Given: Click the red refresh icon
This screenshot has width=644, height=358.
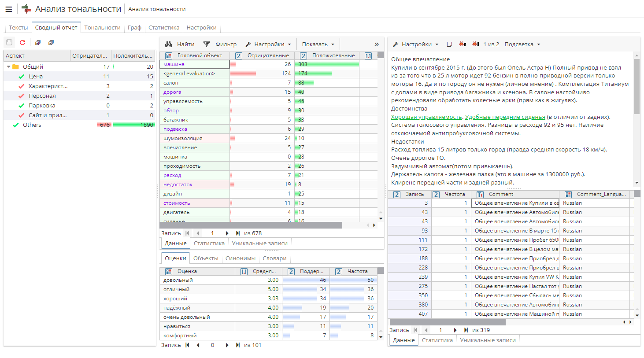Looking at the screenshot, I should coord(22,43).
